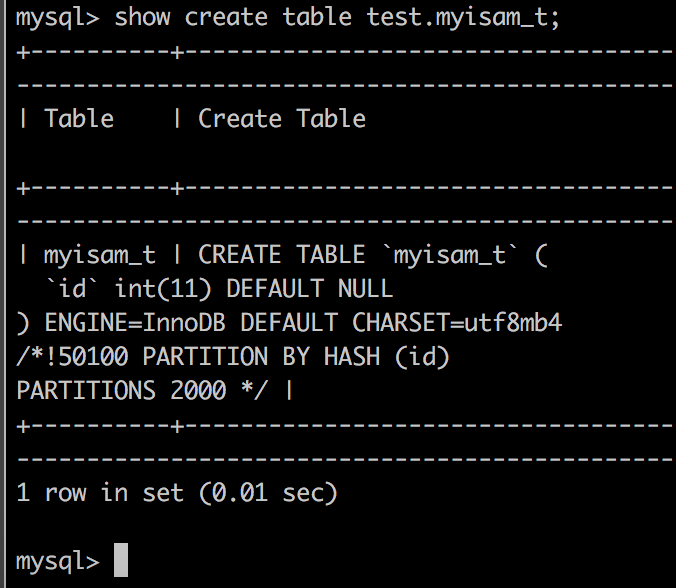This screenshot has width=676, height=588.
Task: Click the first column header labeled "Table"
Action: pyautogui.click(x=79, y=119)
